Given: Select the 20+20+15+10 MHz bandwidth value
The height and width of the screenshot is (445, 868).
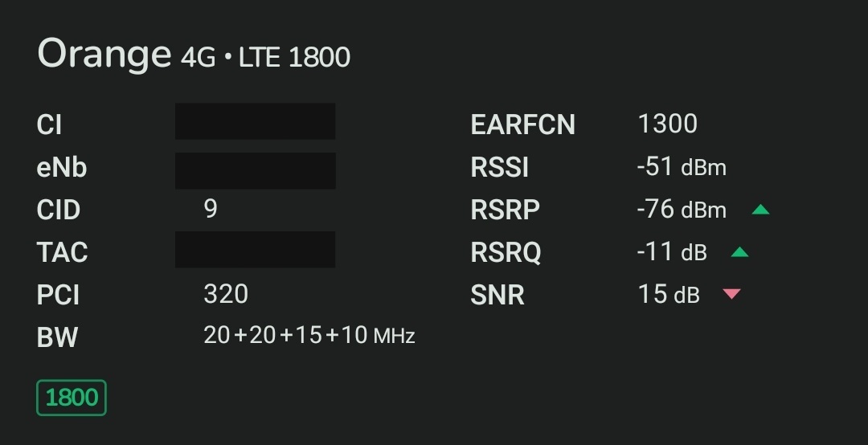Looking at the screenshot, I should [309, 336].
